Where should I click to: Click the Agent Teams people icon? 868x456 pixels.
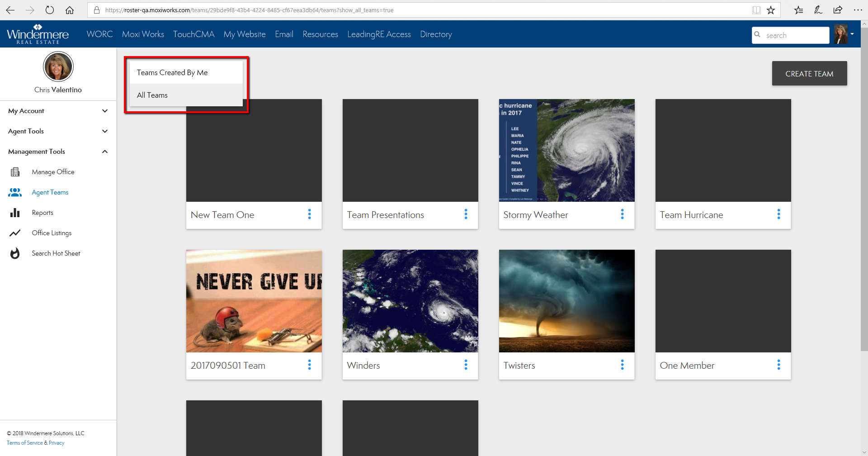pyautogui.click(x=15, y=192)
